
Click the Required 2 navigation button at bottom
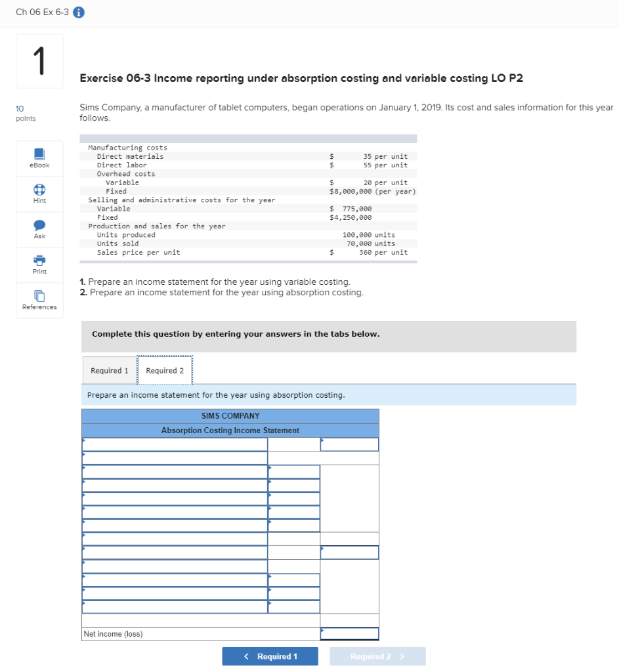[377, 656]
